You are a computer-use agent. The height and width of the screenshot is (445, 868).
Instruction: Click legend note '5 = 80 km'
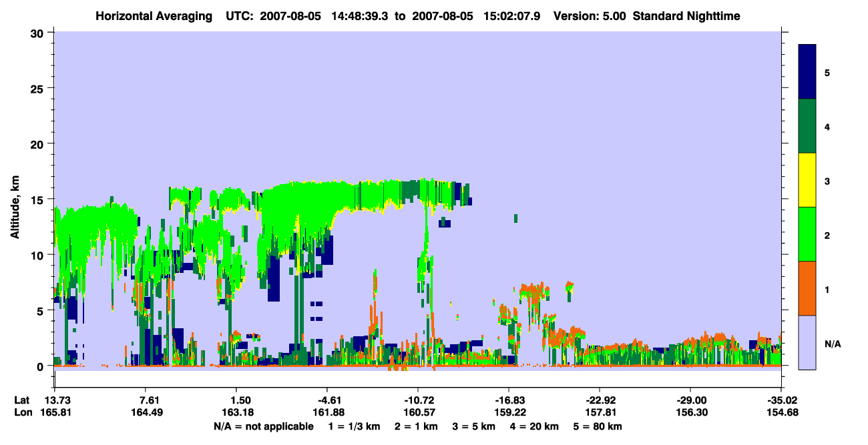click(x=598, y=426)
